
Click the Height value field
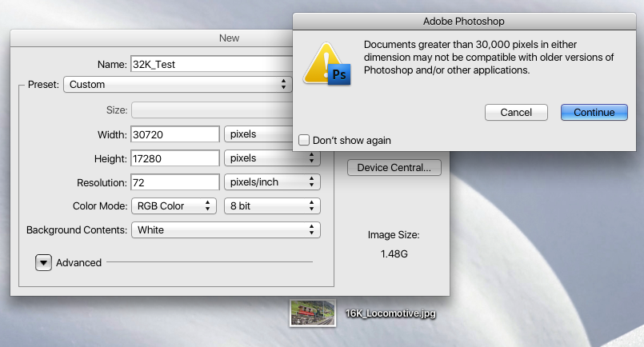pos(175,158)
